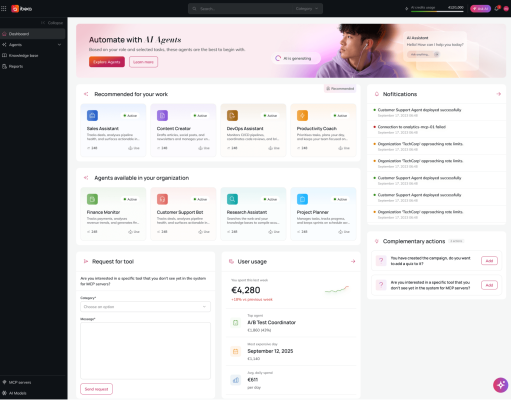
Task: Click the weekly spend sparkline chart
Action: pyautogui.click(x=337, y=289)
